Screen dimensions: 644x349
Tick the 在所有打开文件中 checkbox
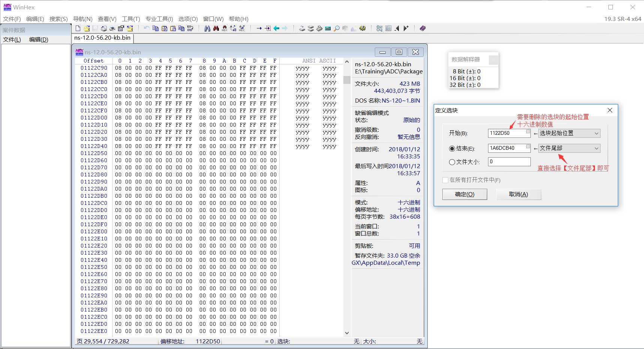(x=445, y=180)
